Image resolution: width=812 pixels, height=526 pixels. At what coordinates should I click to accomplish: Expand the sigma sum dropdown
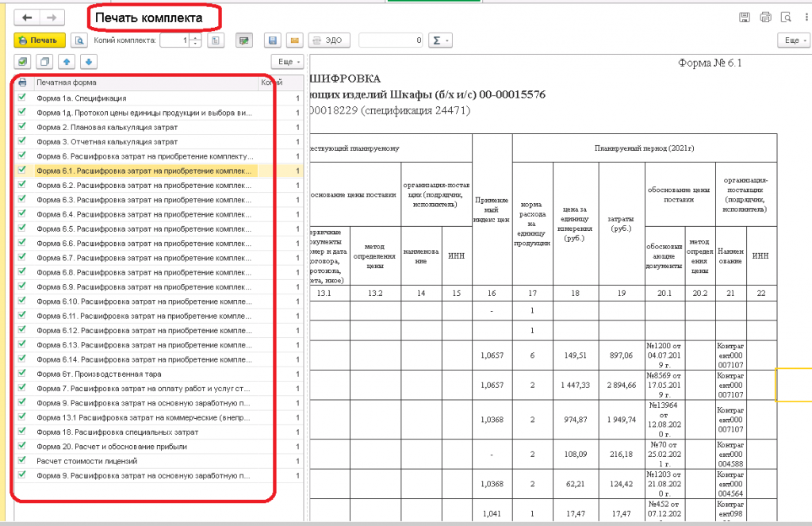coord(439,40)
